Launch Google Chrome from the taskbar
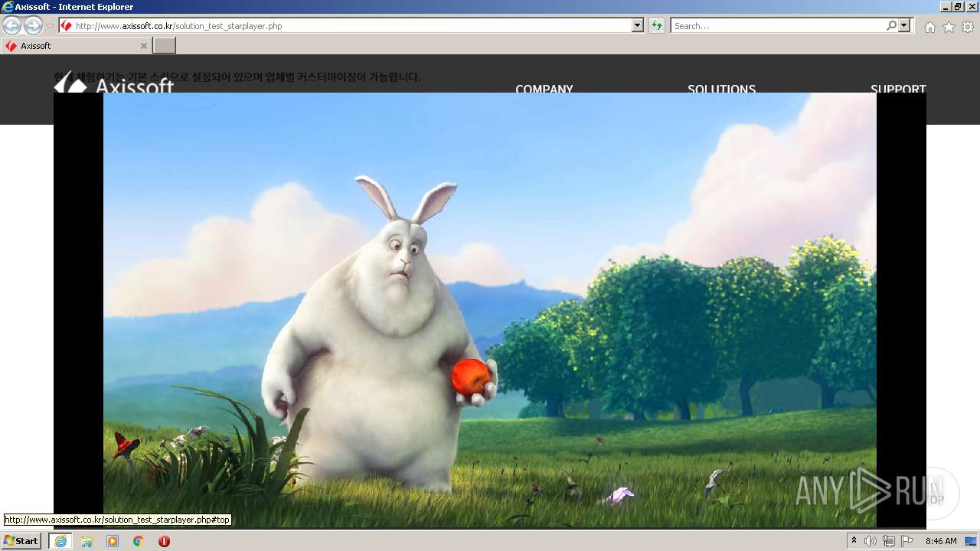 [x=139, y=541]
